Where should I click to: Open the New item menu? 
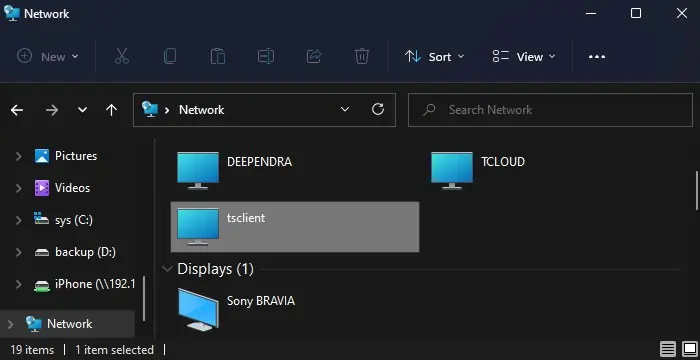pyautogui.click(x=48, y=57)
